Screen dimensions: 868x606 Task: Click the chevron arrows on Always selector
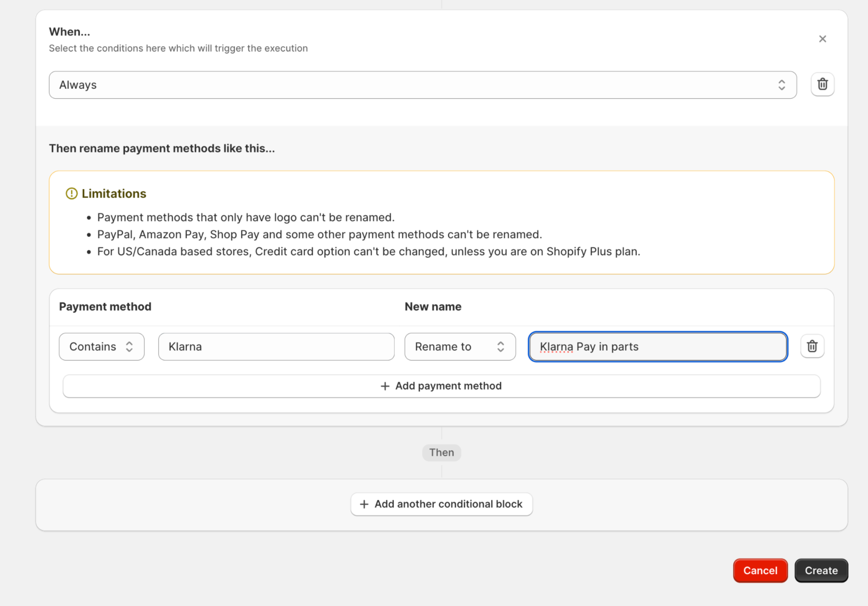tap(782, 85)
